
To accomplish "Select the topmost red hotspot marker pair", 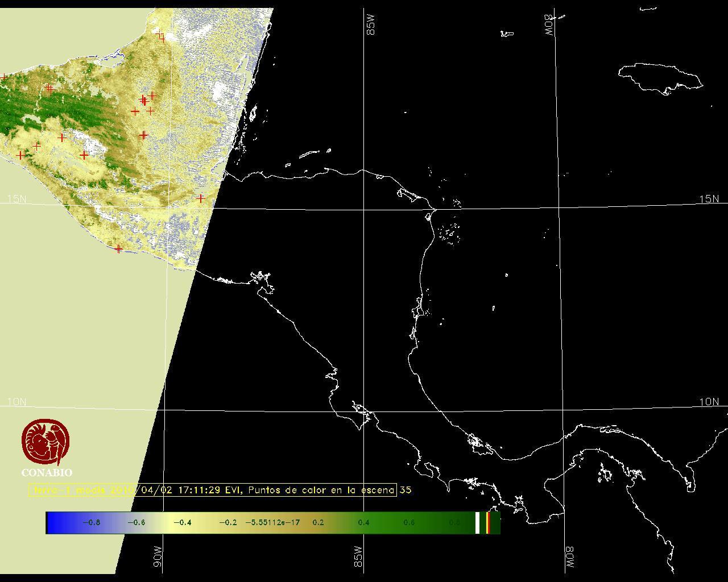I will tap(160, 36).
